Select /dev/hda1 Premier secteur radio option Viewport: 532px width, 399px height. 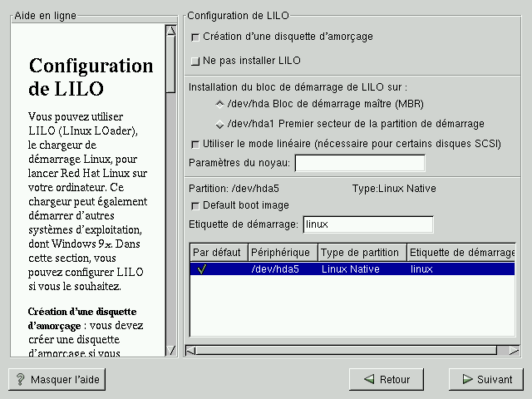pos(219,125)
